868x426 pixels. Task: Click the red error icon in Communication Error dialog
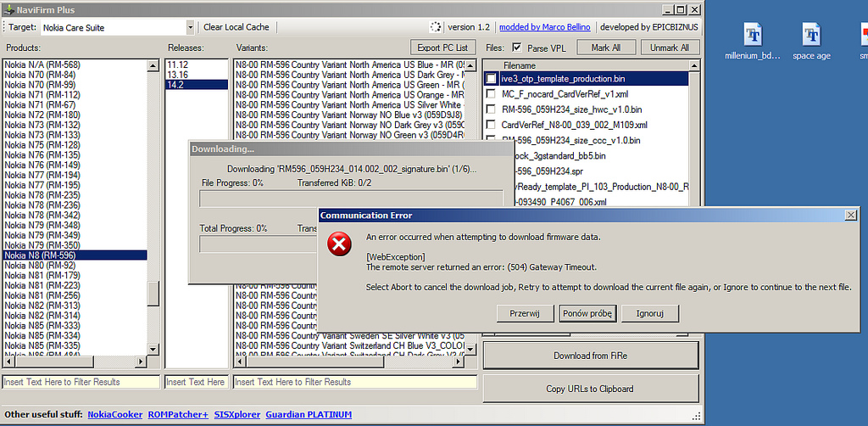coord(339,244)
